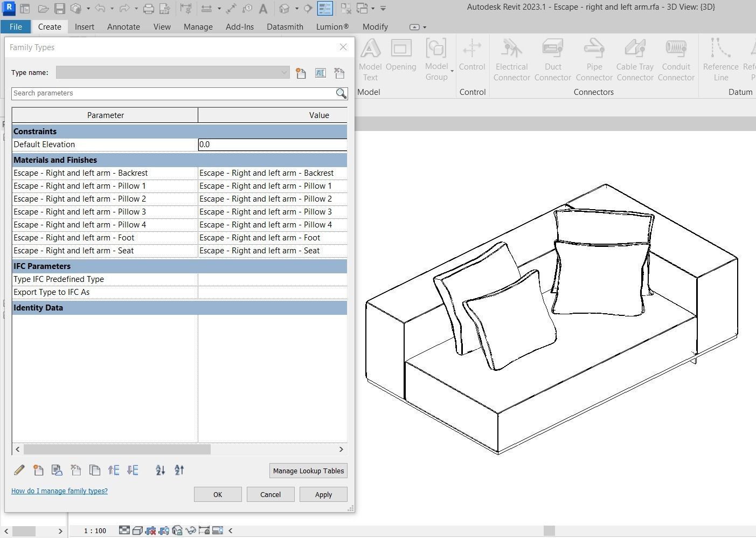Open the view scale 1 : 100 selector

coord(95,531)
